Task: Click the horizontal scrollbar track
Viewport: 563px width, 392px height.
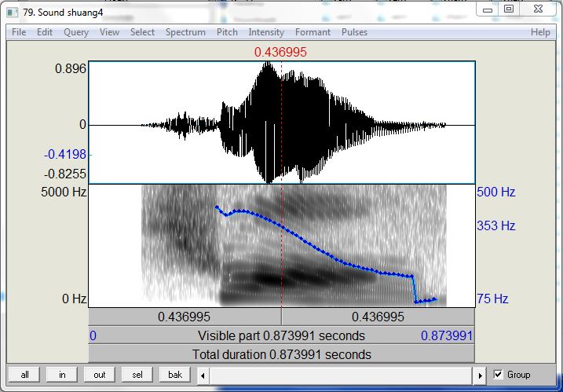Action: pos(341,376)
